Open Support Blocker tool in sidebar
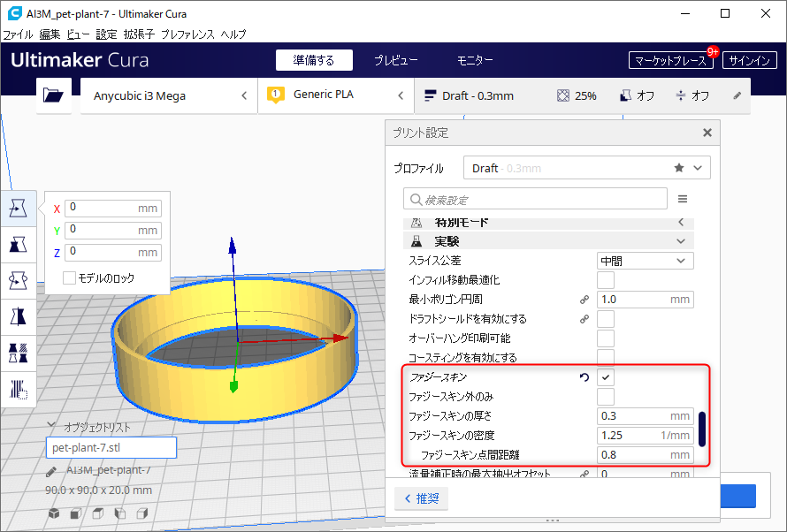The width and height of the screenshot is (787, 532). pyautogui.click(x=18, y=387)
